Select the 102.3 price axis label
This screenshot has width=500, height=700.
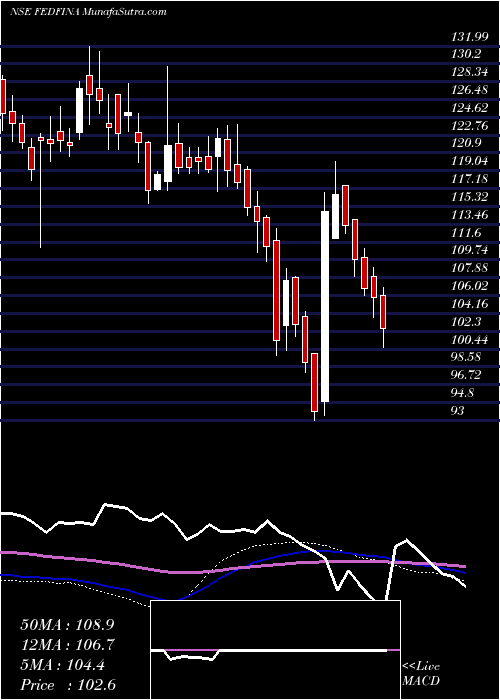(x=467, y=321)
